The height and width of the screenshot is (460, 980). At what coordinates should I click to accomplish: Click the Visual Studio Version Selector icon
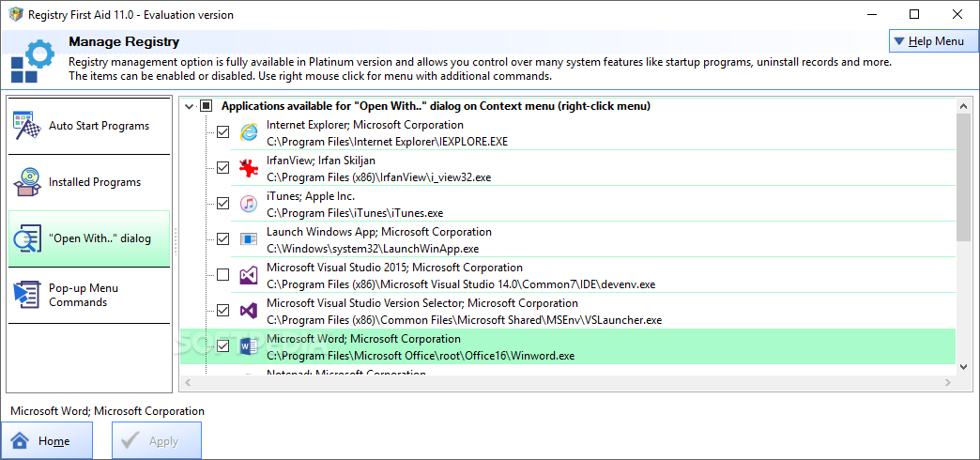coord(248,310)
